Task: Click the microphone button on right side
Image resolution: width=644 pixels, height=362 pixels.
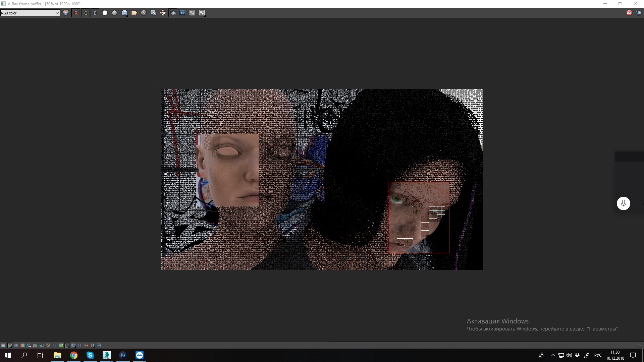Action: coord(623,203)
